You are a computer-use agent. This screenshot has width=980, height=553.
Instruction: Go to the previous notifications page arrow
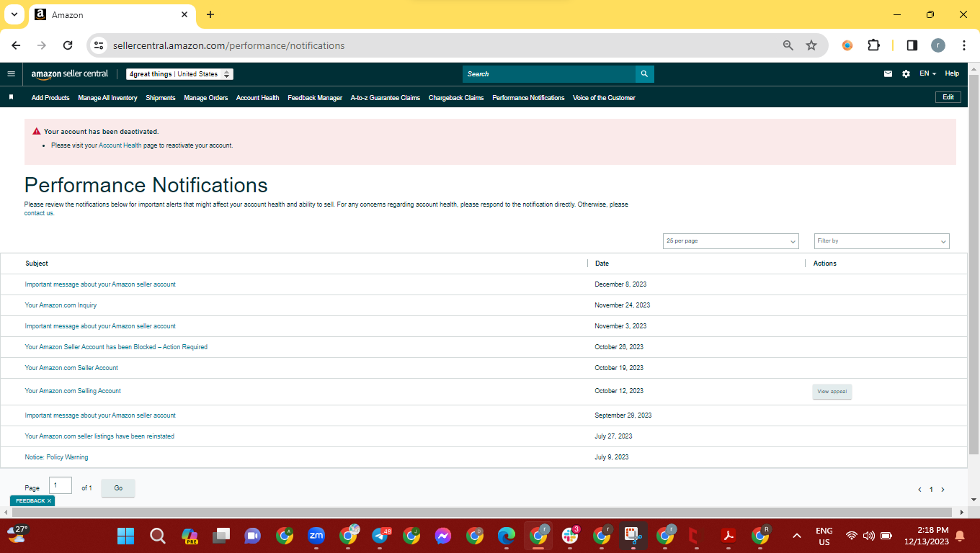pyautogui.click(x=919, y=490)
